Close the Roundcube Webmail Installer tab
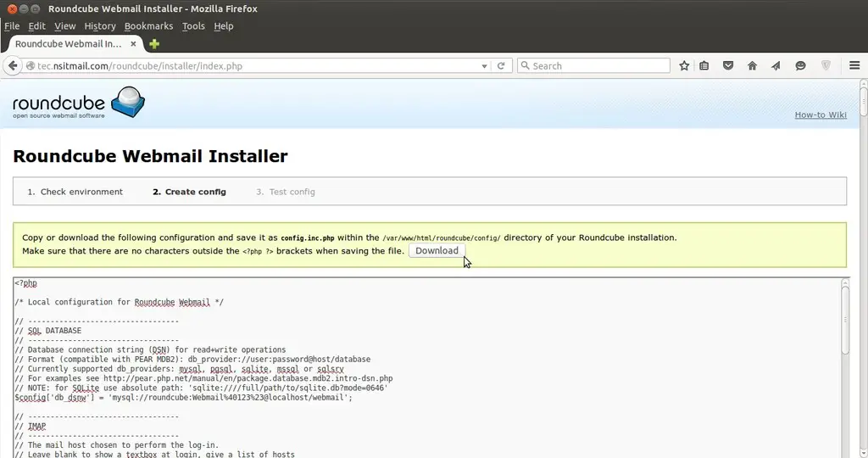The image size is (868, 458). (x=133, y=44)
